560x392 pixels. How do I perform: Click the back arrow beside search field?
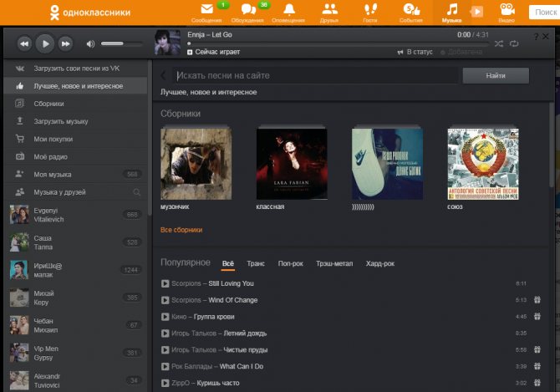[x=164, y=75]
